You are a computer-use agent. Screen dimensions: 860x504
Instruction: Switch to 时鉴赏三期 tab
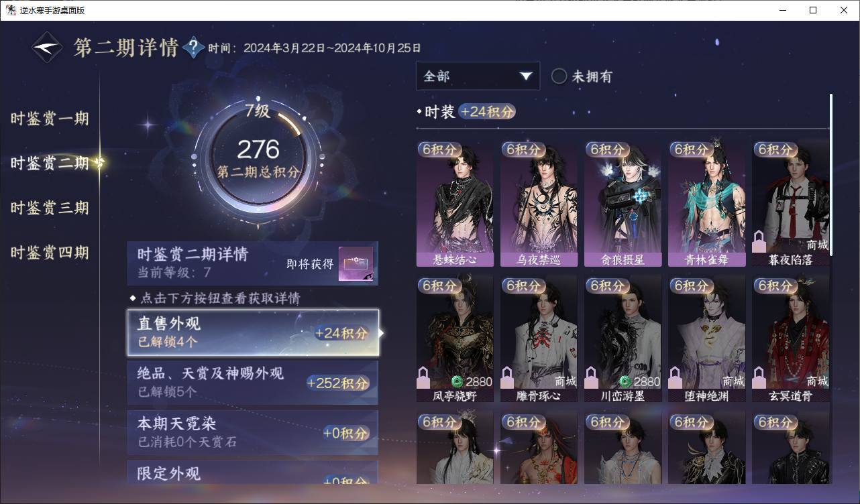50,208
